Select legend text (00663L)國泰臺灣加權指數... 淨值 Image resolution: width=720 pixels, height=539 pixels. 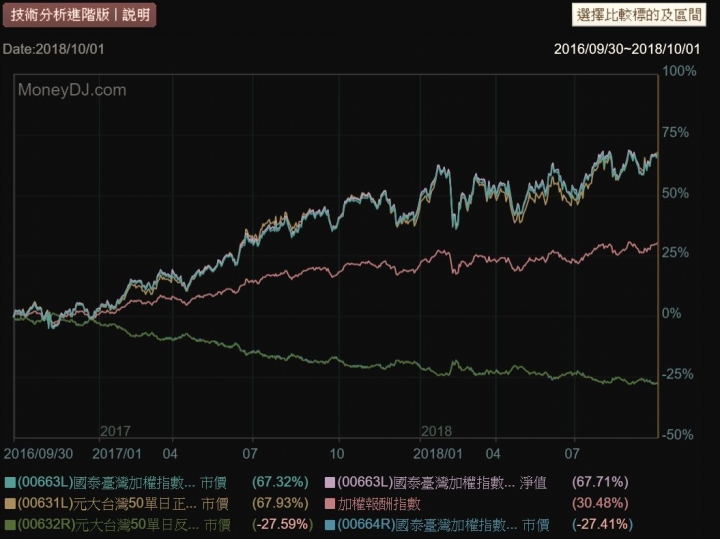tap(442, 483)
